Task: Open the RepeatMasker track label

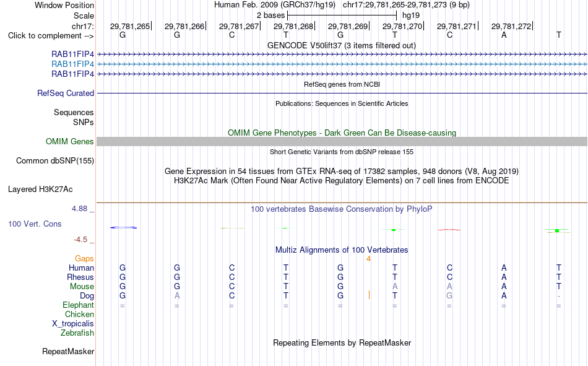Action: 68,352
